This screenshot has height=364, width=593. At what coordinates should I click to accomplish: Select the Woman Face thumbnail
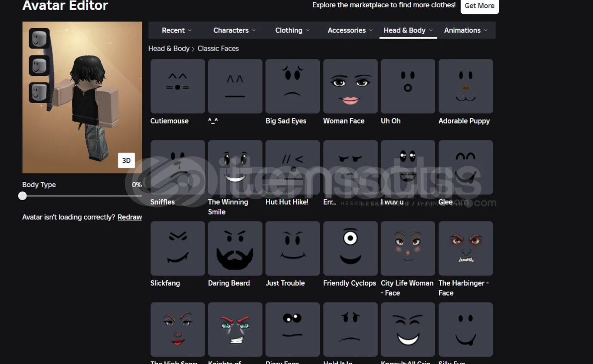coord(351,86)
